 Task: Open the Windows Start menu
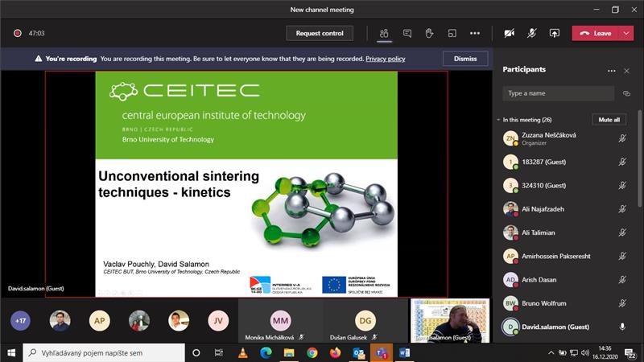pos(11,352)
